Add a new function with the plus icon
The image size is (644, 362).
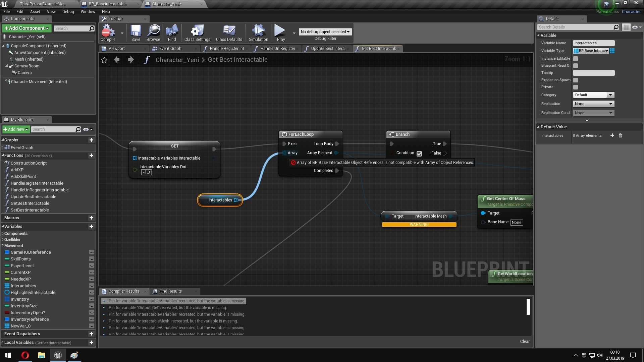tap(91, 156)
